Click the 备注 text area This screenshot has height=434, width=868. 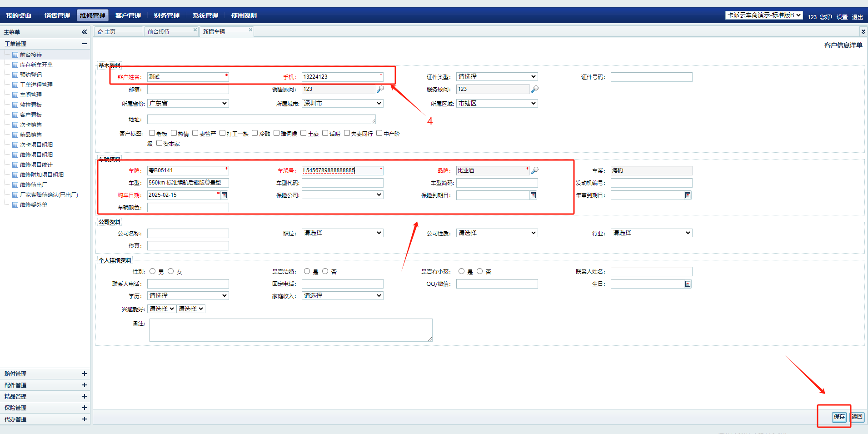(x=291, y=330)
